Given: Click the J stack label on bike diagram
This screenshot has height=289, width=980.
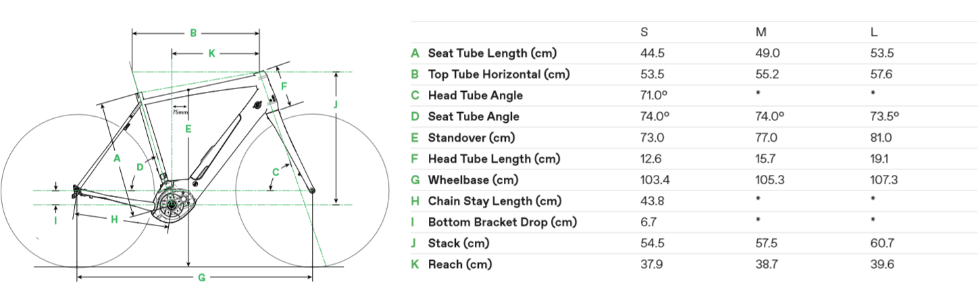Looking at the screenshot, I should tap(336, 103).
